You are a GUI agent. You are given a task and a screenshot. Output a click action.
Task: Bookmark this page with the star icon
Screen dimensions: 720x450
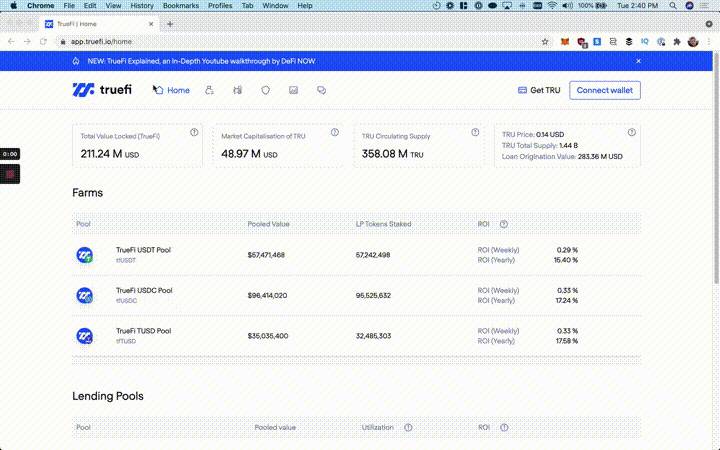point(545,42)
